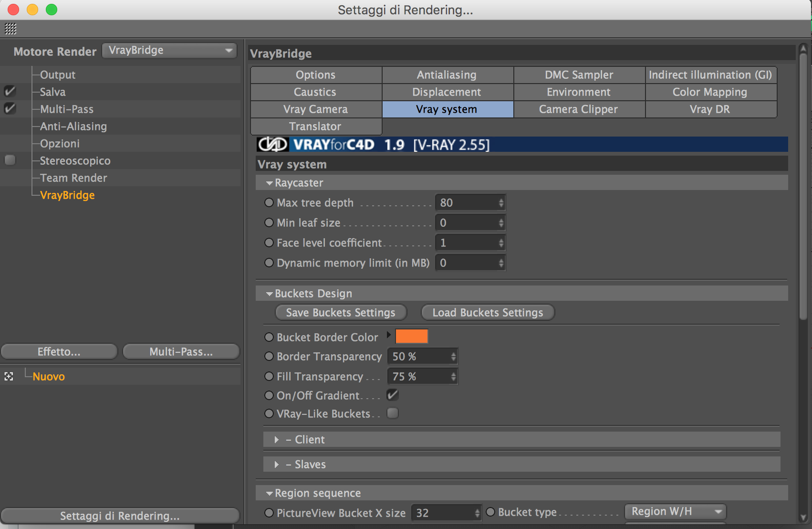This screenshot has height=529, width=812.
Task: Switch to the Caustics tab
Action: click(316, 92)
